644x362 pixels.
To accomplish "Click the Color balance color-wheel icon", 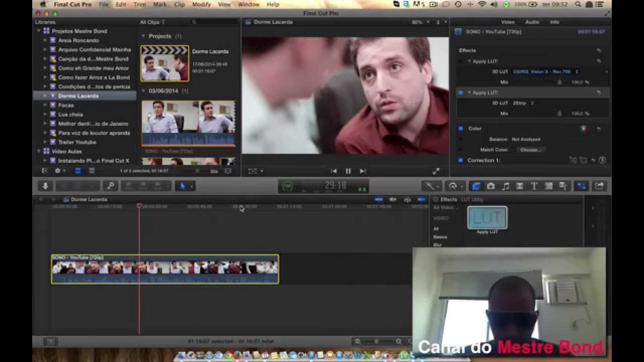I will coord(583,129).
